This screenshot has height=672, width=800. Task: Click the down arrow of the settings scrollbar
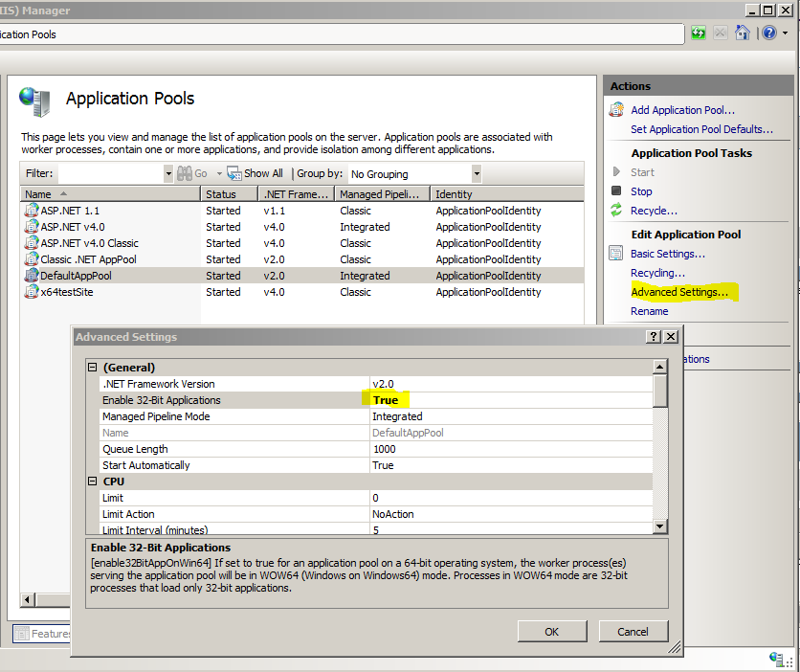coord(659,526)
